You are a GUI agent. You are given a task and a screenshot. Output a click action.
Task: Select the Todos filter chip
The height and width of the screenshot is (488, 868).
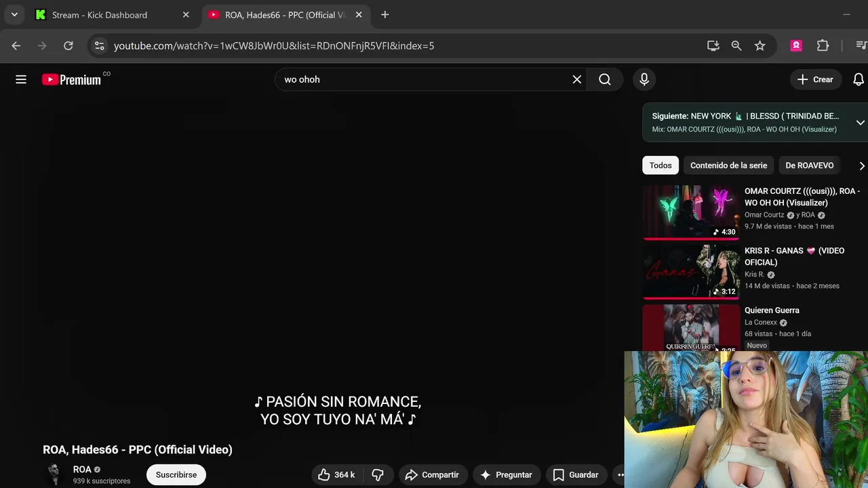tap(660, 165)
